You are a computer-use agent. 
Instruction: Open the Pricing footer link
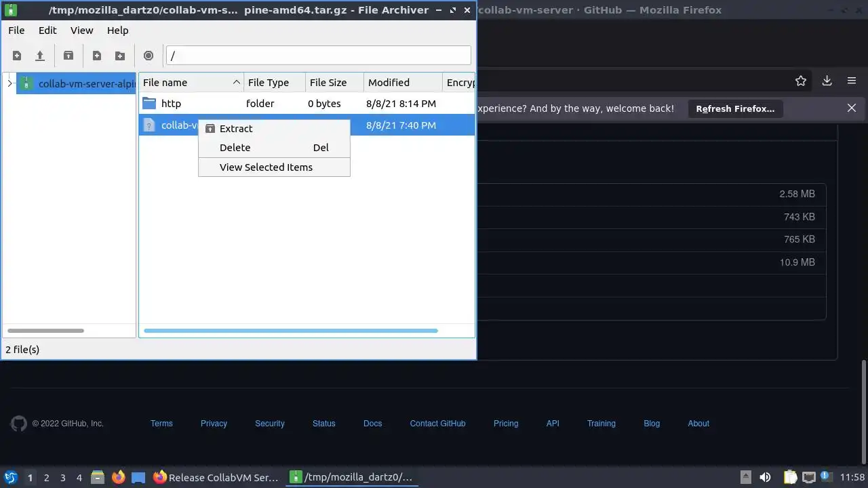pos(506,424)
